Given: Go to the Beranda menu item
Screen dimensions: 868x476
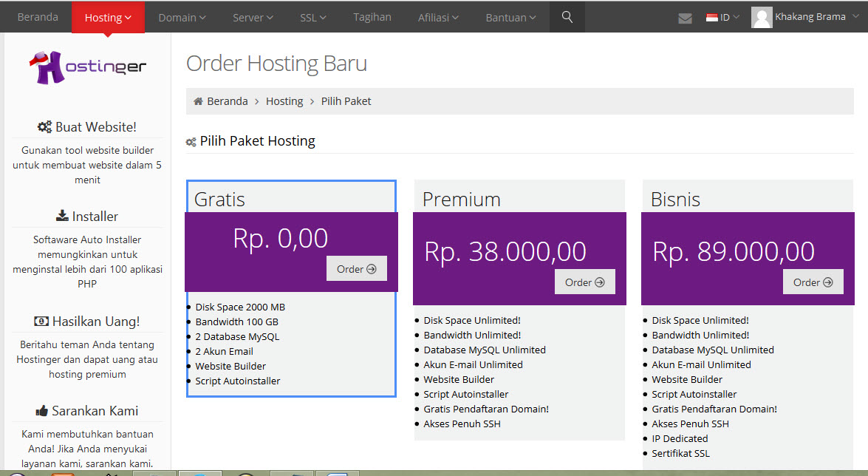Looking at the screenshot, I should click(x=38, y=17).
